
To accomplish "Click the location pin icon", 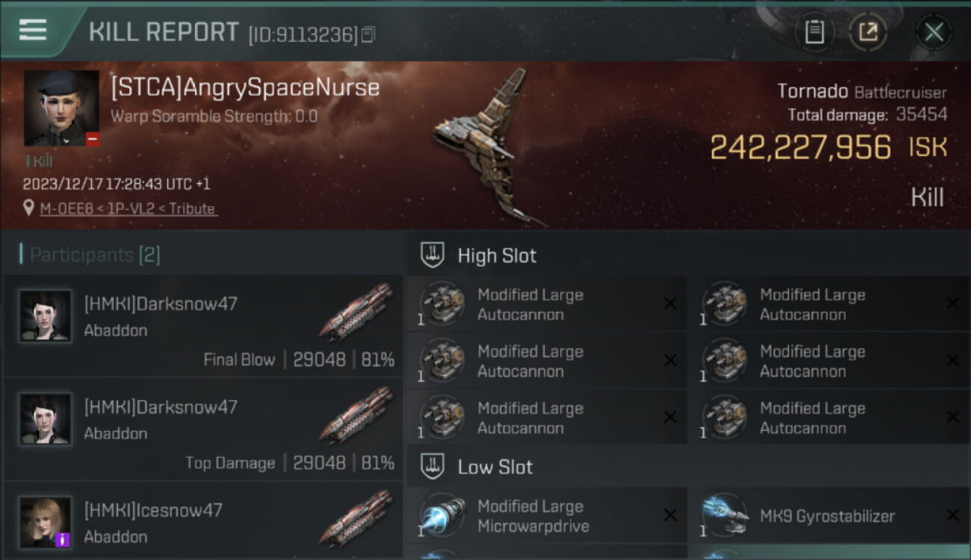I will point(28,208).
